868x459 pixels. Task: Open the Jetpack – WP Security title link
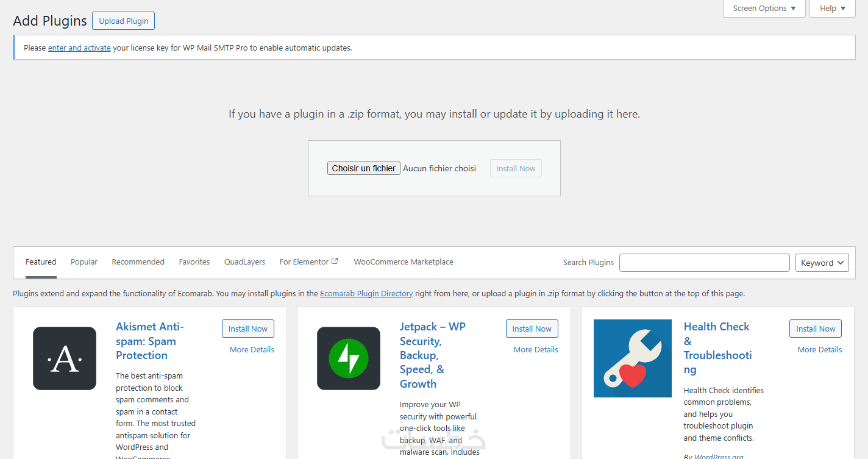433,355
